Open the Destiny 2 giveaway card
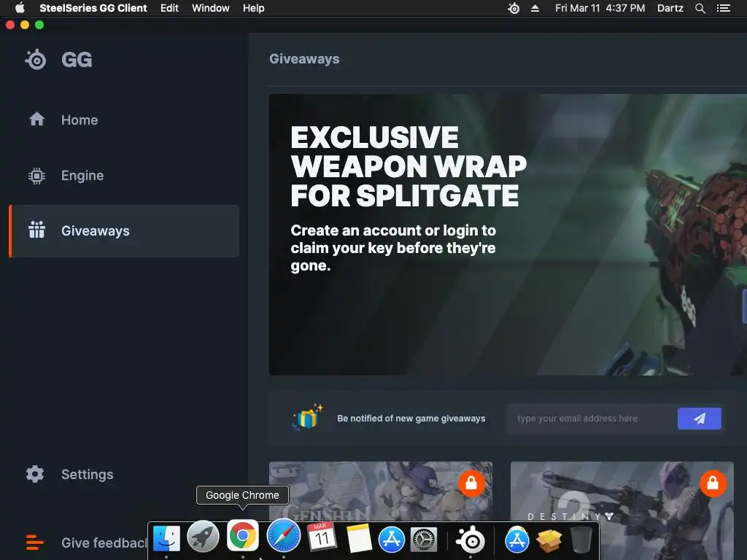This screenshot has width=747, height=560. [622, 510]
